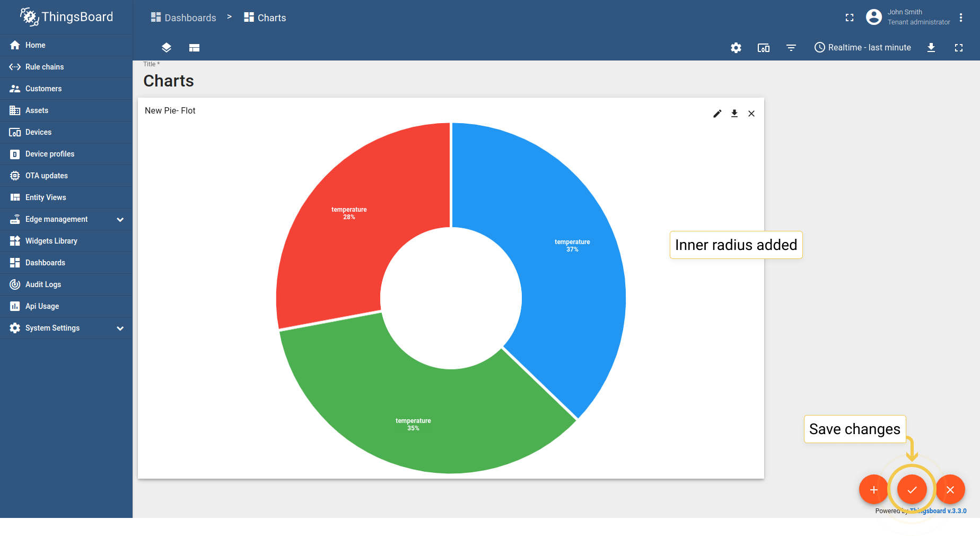Open dashboard settings gear icon

click(736, 48)
